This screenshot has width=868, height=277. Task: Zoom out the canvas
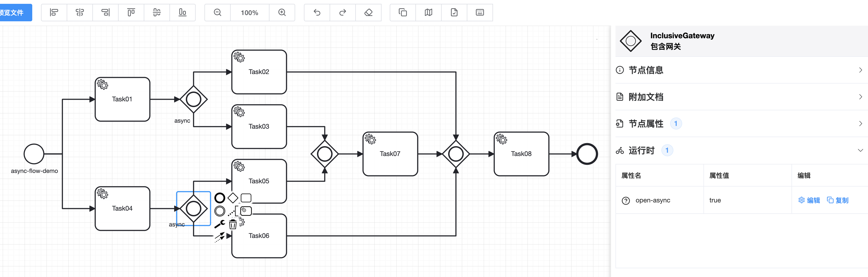point(218,13)
